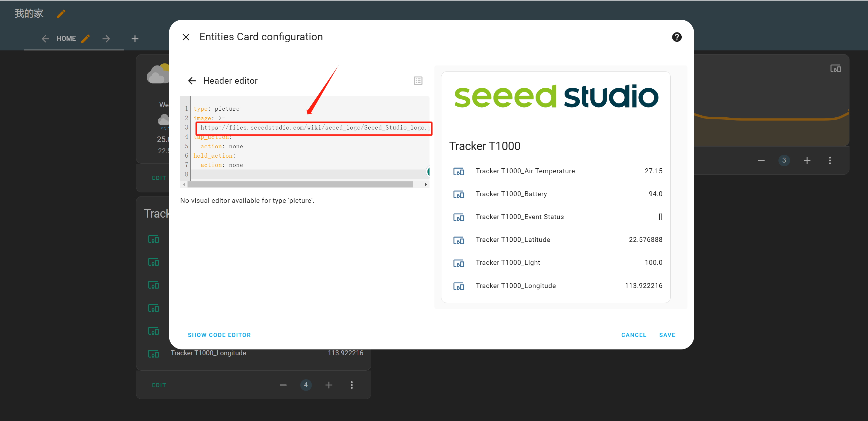868x421 pixels.
Task: Edit the dashboard title pencil icon
Action: click(61, 14)
